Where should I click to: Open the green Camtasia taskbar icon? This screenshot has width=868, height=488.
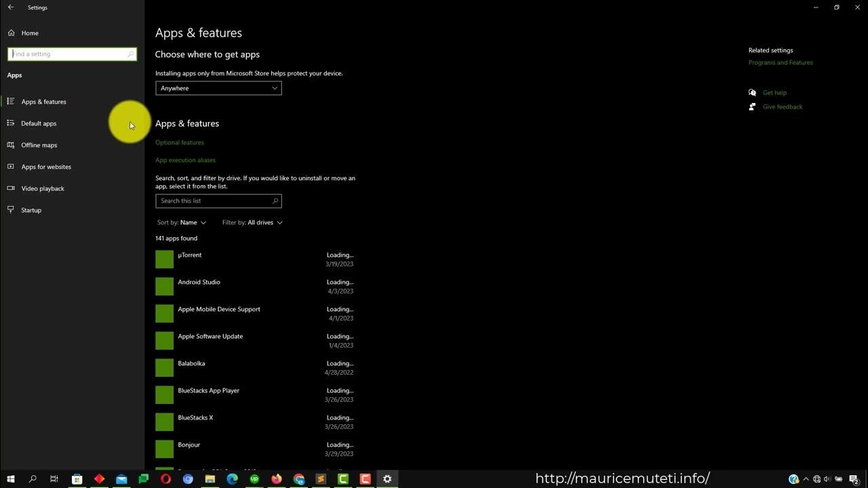(x=343, y=479)
